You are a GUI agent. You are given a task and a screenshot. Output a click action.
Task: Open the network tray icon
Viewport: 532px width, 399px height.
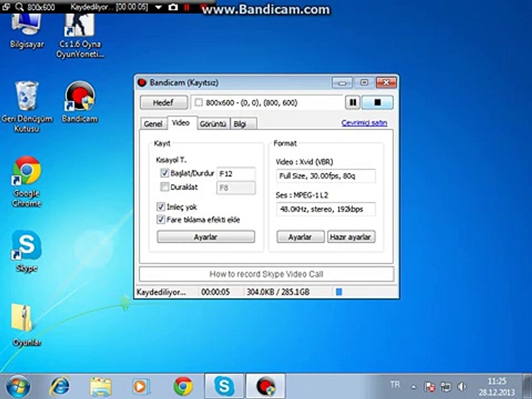[446, 386]
